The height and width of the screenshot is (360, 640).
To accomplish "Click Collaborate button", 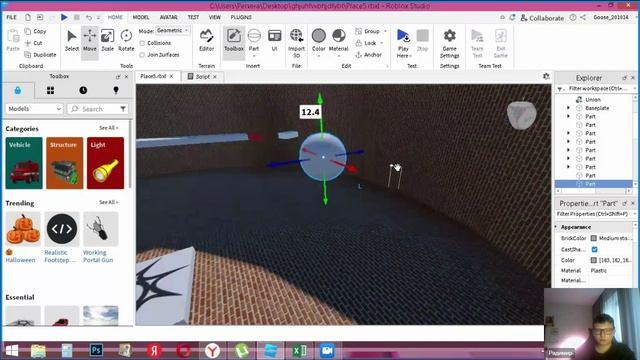I will (542, 18).
